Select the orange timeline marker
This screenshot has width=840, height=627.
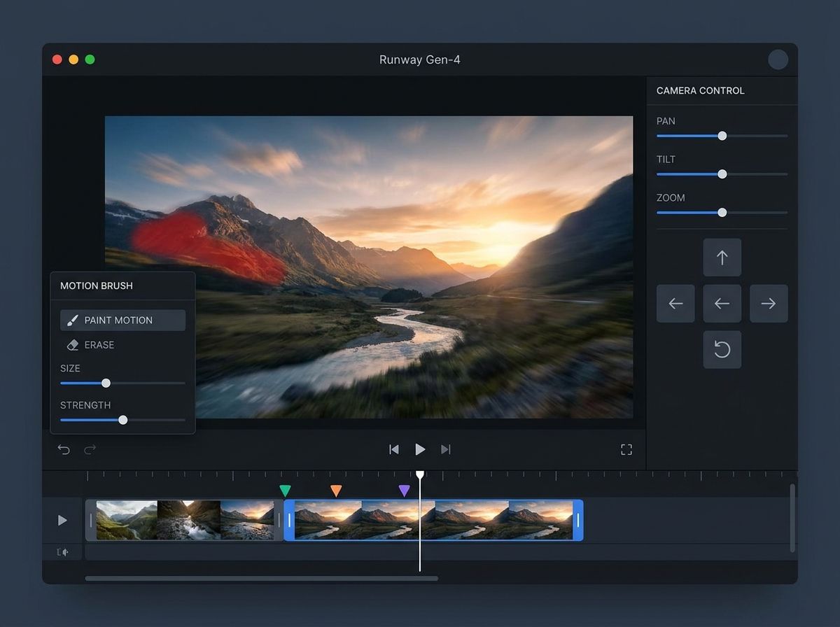[336, 491]
